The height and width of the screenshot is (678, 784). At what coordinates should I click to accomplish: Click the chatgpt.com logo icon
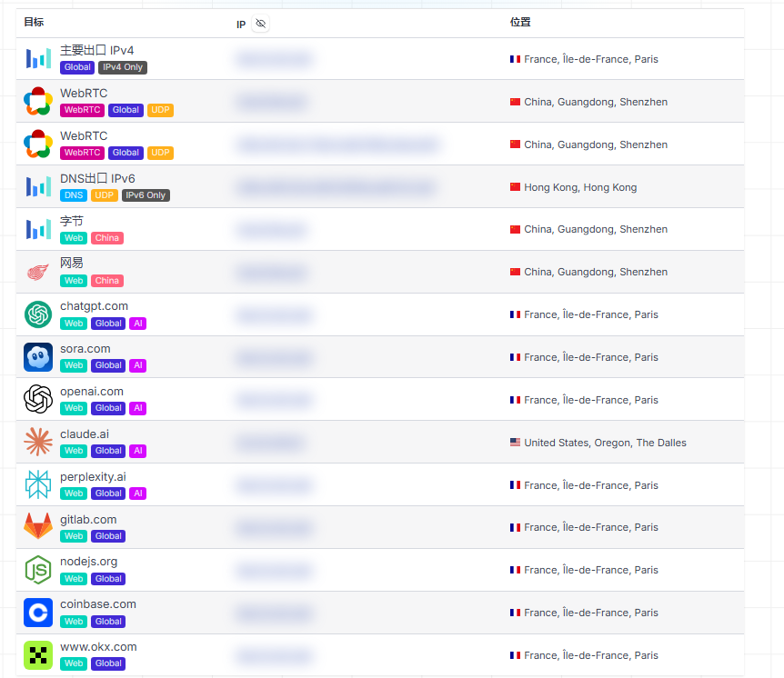tap(38, 314)
